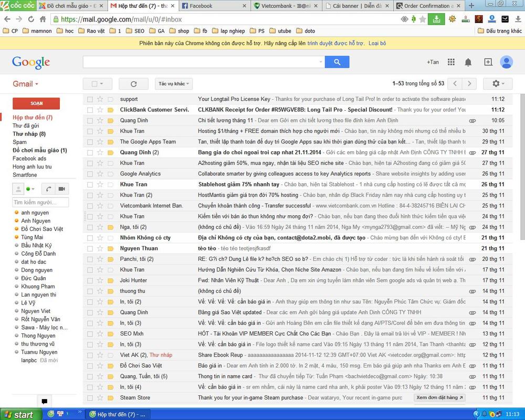Click the share plus box icon

tap(488, 62)
